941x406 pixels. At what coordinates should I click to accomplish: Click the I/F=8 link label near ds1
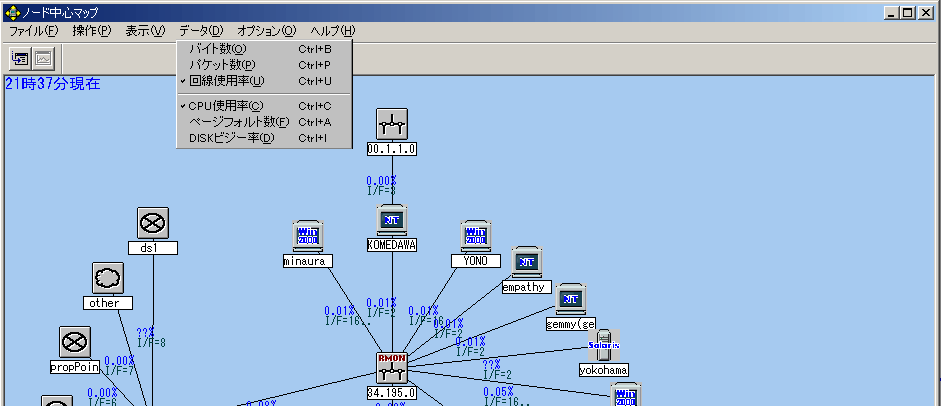point(152,343)
